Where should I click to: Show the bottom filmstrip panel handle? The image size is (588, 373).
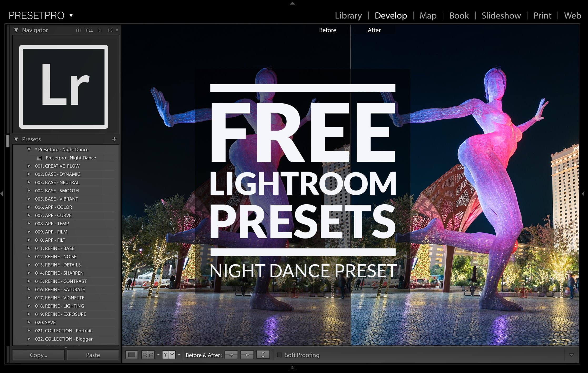[x=292, y=368]
